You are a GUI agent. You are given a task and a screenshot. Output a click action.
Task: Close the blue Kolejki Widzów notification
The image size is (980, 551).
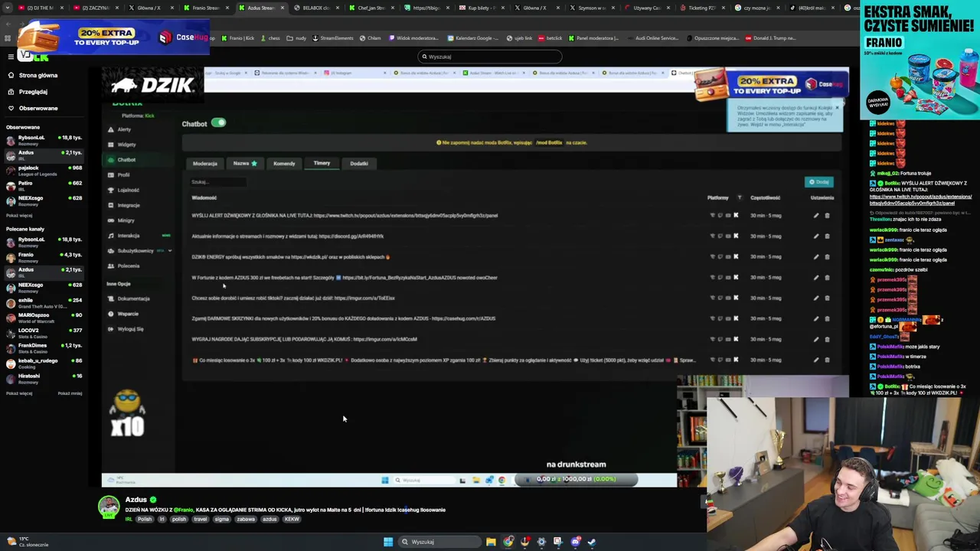[837, 108]
